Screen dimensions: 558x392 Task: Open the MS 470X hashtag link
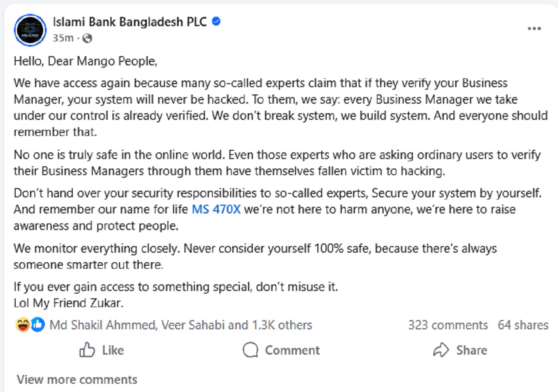[x=216, y=210]
